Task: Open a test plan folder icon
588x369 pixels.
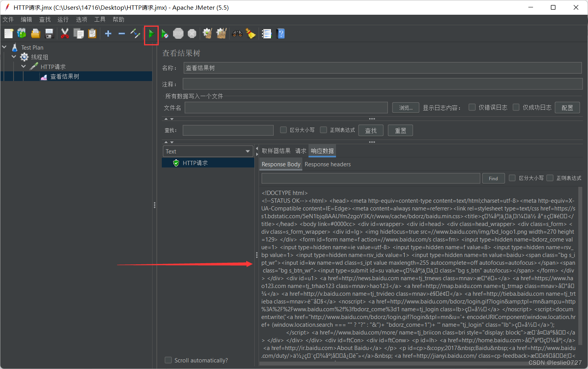Action: coord(36,34)
